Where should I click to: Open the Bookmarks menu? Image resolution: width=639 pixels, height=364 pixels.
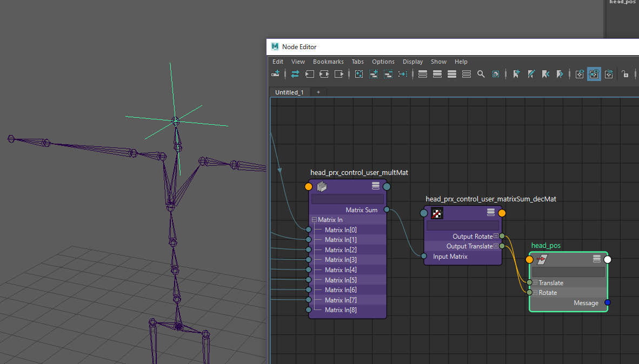pyautogui.click(x=328, y=62)
